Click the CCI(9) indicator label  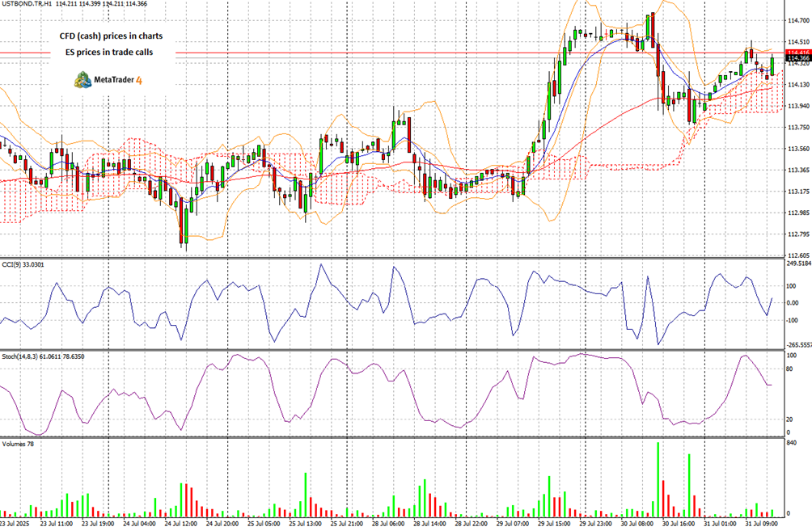click(24, 264)
